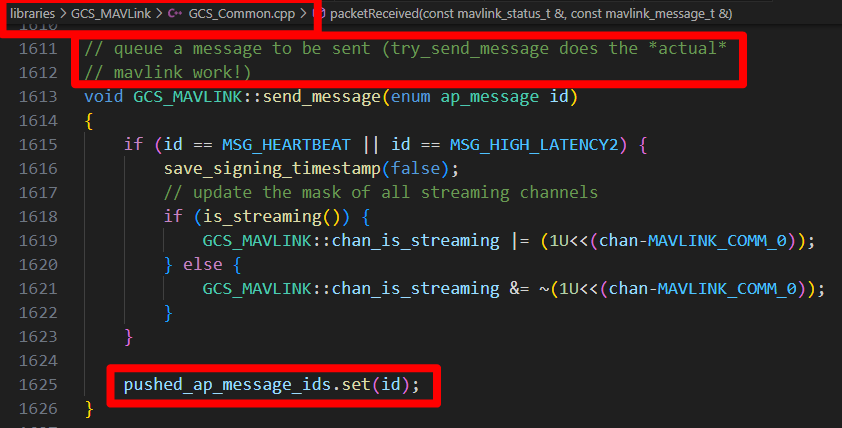Click chan_is_streaming on line 1621
This screenshot has width=842, height=428.
click(416, 289)
